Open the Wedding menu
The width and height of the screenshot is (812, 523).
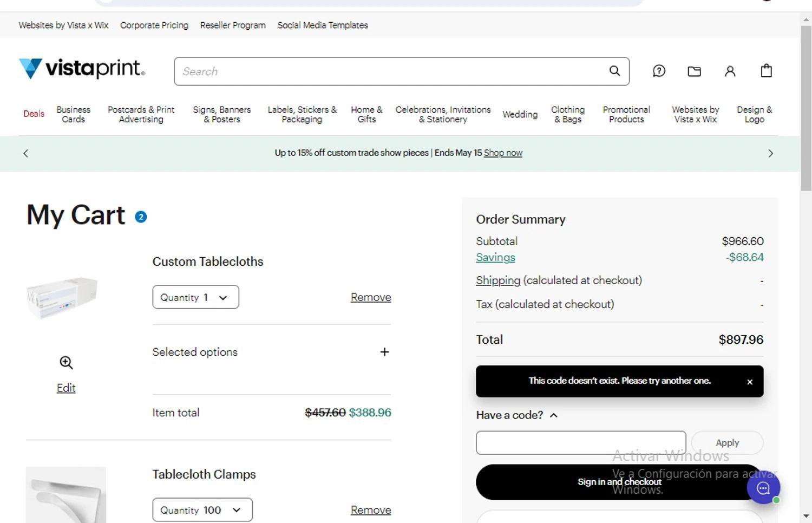[x=520, y=114]
